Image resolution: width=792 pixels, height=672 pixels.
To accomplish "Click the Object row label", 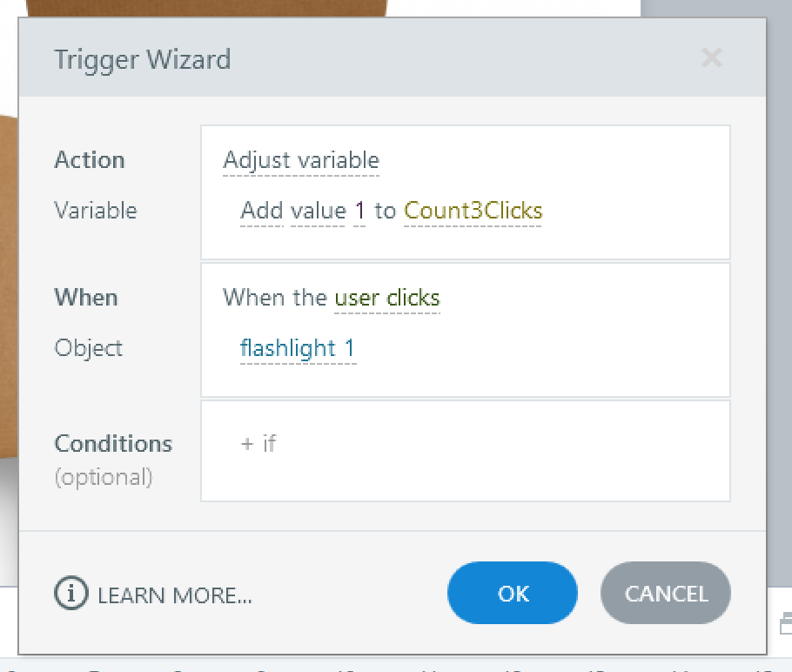I will coord(89,348).
